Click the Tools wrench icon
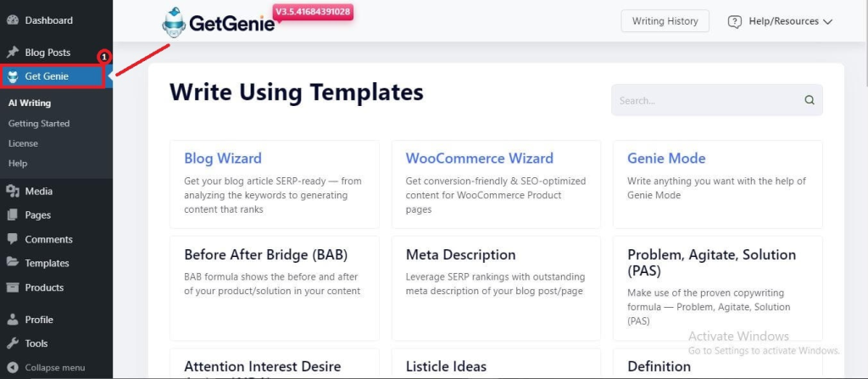Screen dimensions: 868x379 [13, 343]
